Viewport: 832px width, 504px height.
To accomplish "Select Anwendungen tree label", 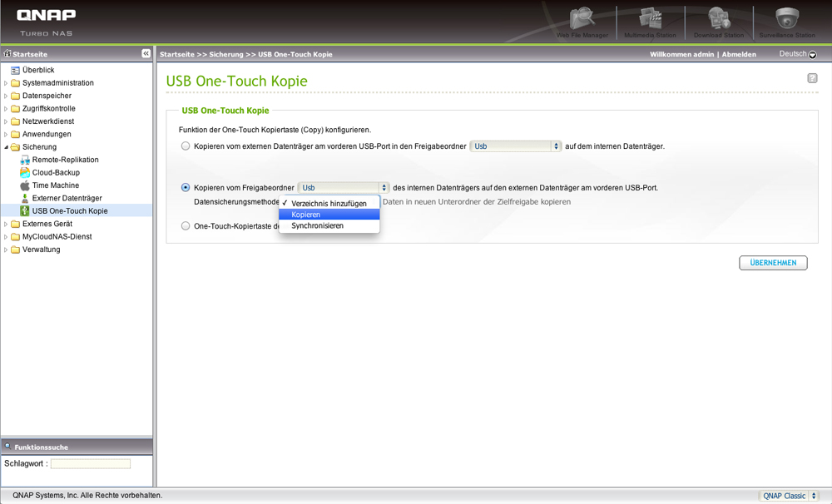I will [47, 134].
